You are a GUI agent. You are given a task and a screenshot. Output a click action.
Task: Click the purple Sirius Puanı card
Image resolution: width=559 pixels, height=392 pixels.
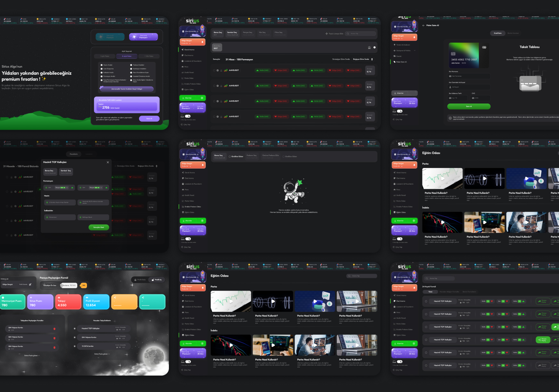click(40, 302)
